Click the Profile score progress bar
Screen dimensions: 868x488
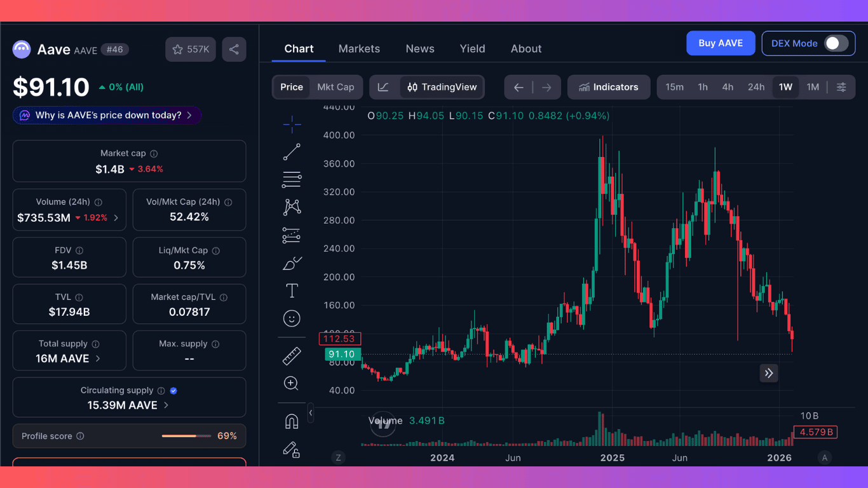(186, 436)
